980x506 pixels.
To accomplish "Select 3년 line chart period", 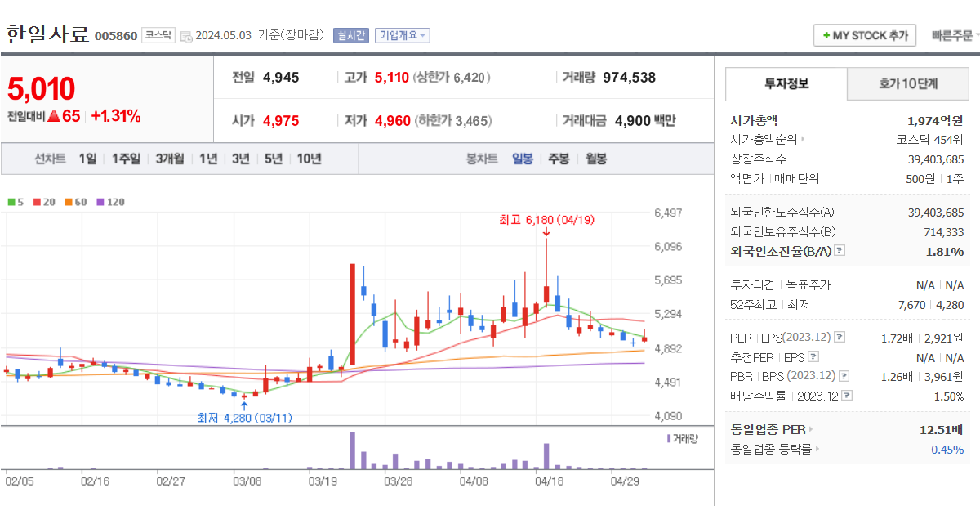I will click(240, 159).
